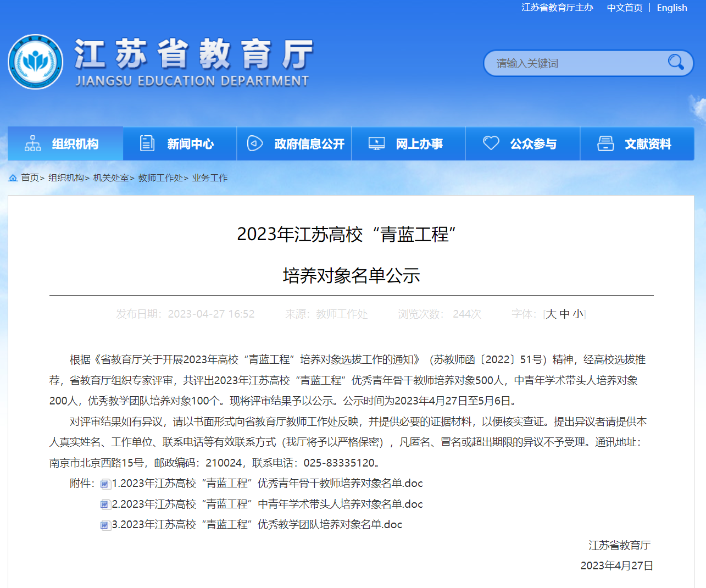The image size is (706, 588).
Task: Click the view count 244次
Action: pos(467,314)
